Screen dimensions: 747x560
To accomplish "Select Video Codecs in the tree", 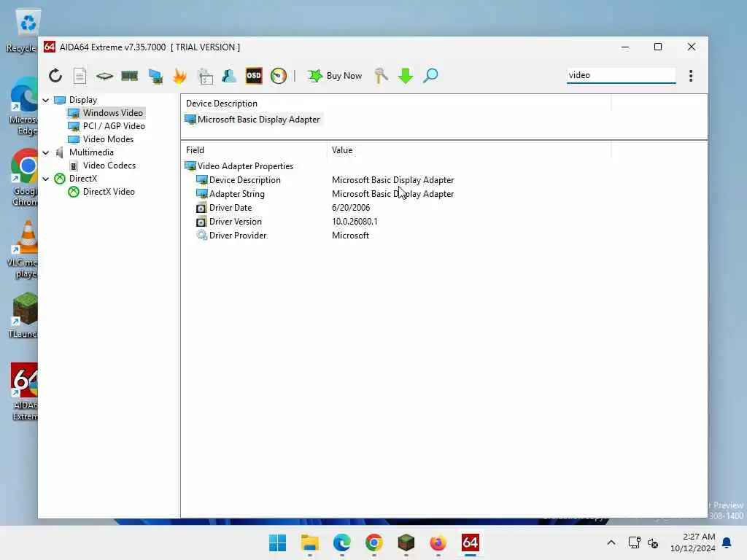I will pos(109,166).
